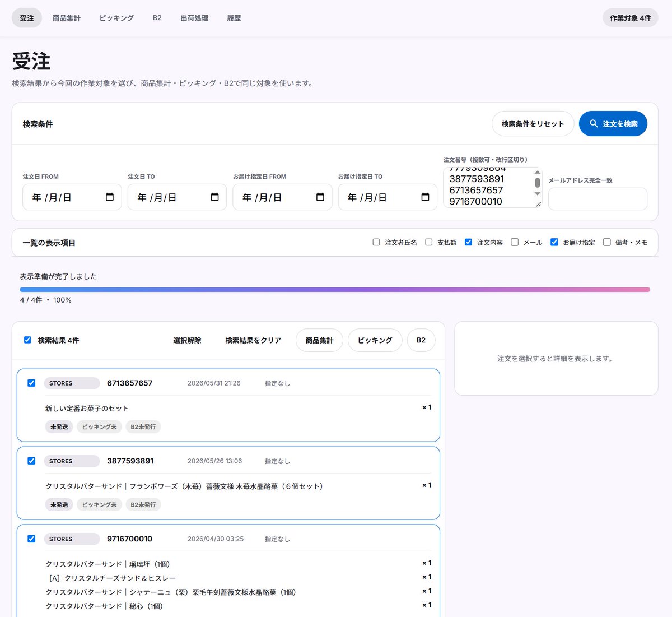Image resolution: width=672 pixels, height=617 pixels.
Task: Go to the ピッキング navigation tab
Action: tap(116, 18)
